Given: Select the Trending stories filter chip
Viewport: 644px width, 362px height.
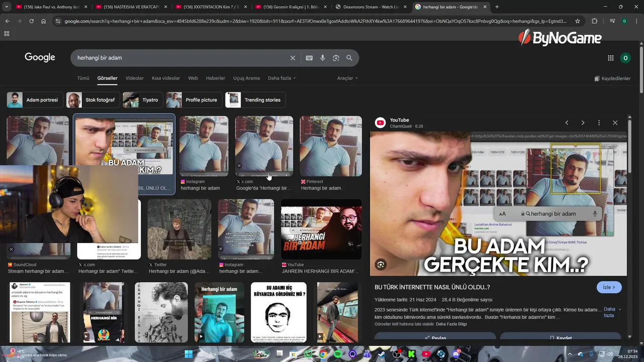Looking at the screenshot, I should pos(256,100).
